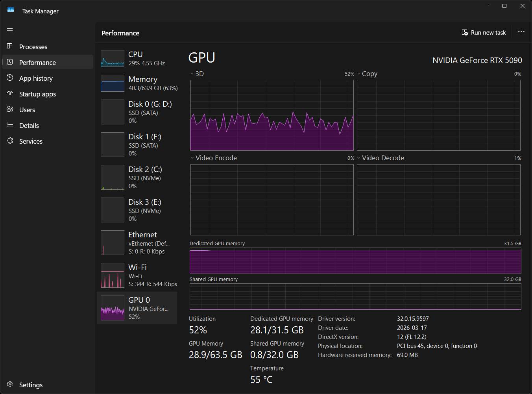This screenshot has width=532, height=394.
Task: Select CPU in performance list
Action: [x=137, y=59]
